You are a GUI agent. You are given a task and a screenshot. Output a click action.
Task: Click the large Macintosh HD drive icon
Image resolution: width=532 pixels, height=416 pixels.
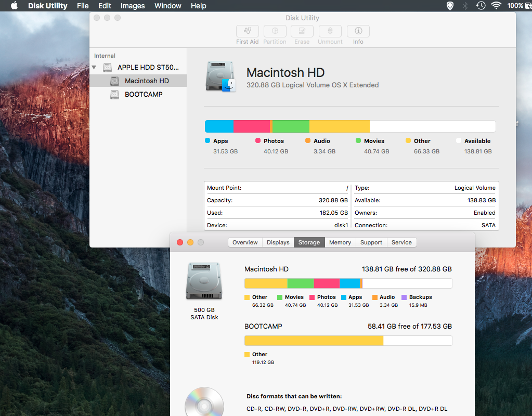point(220,76)
